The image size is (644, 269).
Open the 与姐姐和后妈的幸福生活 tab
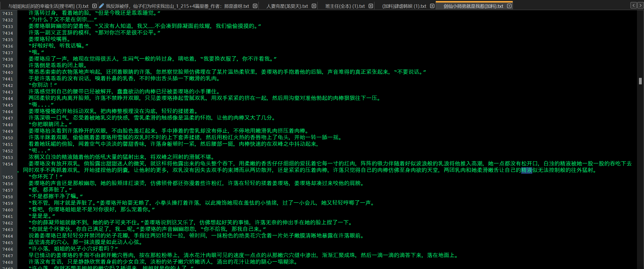[48, 6]
